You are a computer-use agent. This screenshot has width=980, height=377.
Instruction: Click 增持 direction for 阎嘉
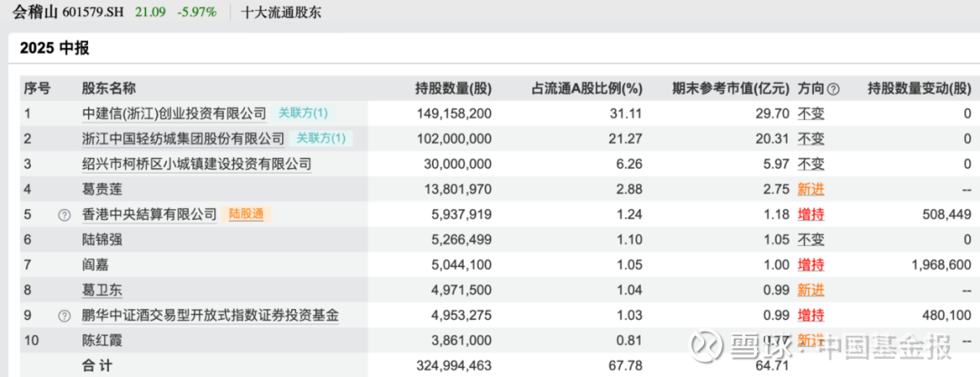tap(810, 265)
